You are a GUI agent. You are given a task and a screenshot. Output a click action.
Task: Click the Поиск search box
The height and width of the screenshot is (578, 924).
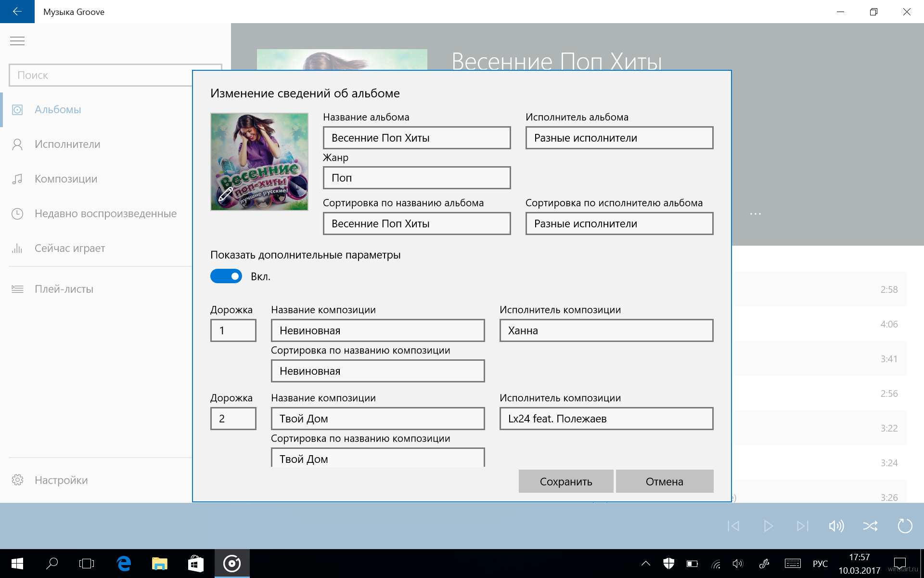[101, 75]
